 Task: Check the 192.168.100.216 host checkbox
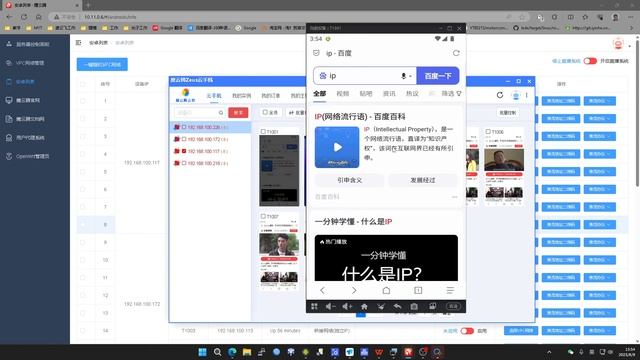pyautogui.click(x=184, y=163)
